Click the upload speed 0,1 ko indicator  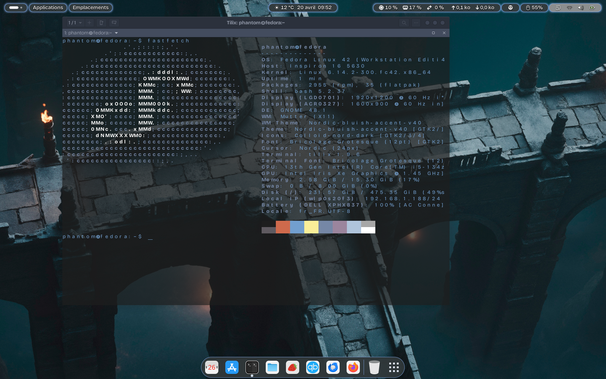click(x=460, y=7)
